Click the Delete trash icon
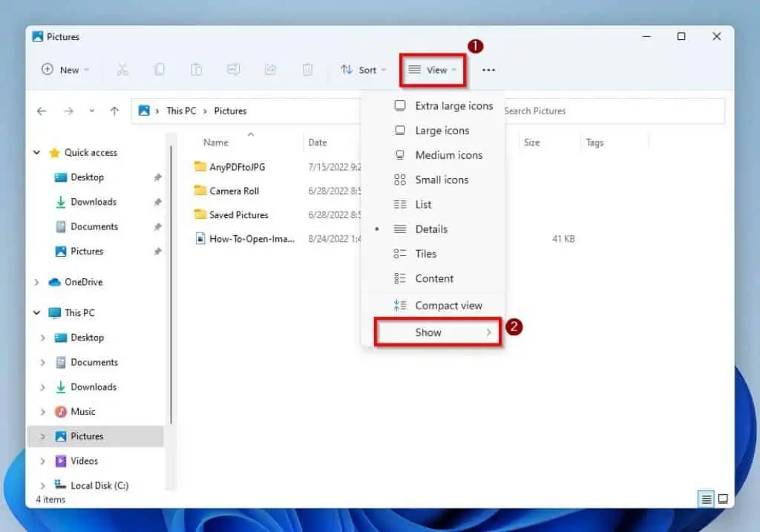This screenshot has height=532, width=760. 307,70
